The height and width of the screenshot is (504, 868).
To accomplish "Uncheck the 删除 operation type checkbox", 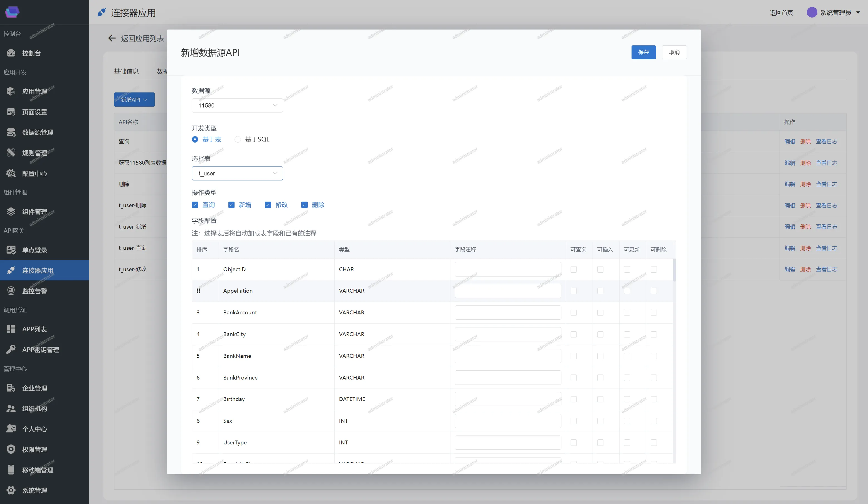I will [x=304, y=205].
